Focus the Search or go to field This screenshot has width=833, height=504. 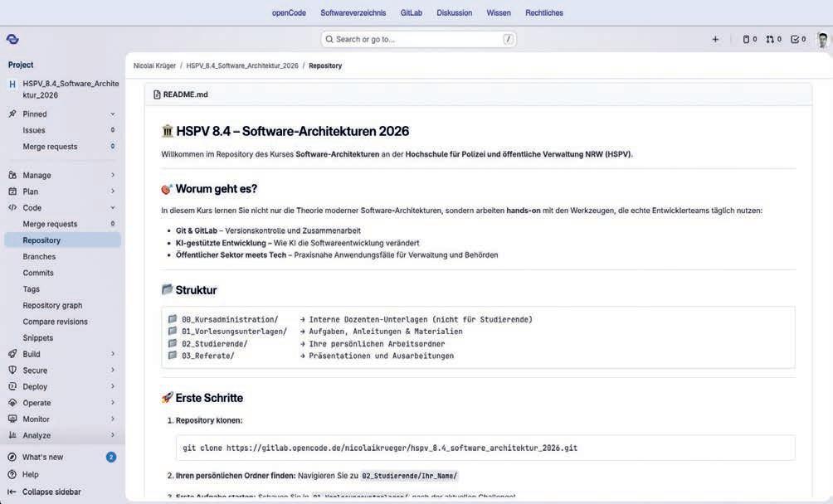(419, 39)
